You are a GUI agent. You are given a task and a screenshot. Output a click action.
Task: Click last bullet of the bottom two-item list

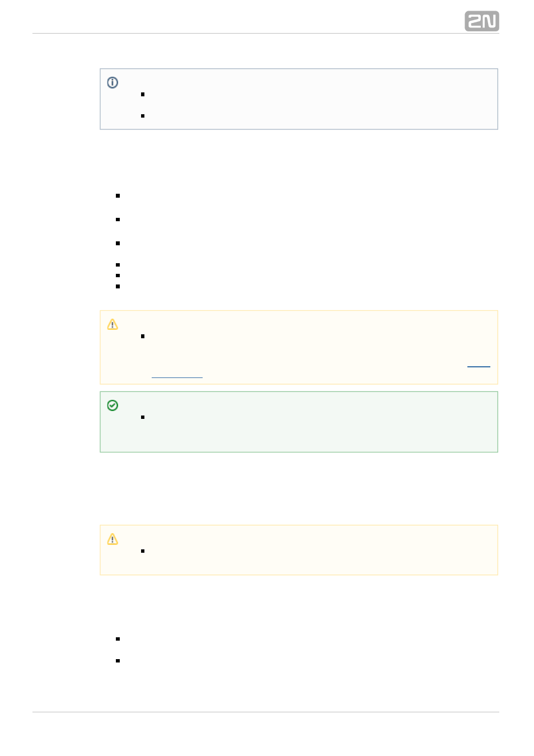tap(118, 660)
